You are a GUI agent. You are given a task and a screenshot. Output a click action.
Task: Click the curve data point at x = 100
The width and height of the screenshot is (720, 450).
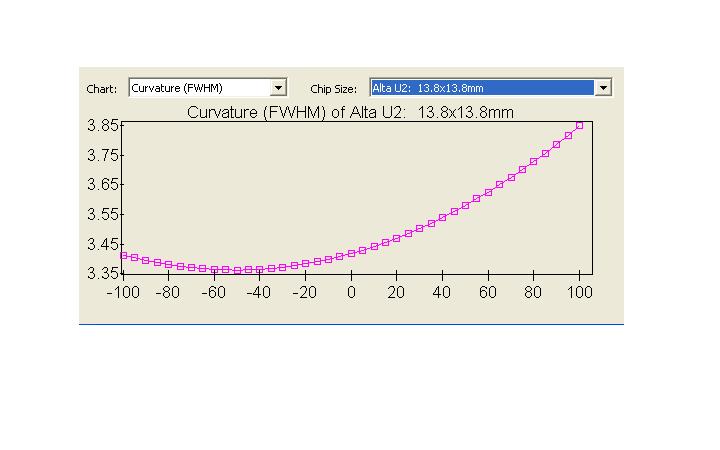579,125
